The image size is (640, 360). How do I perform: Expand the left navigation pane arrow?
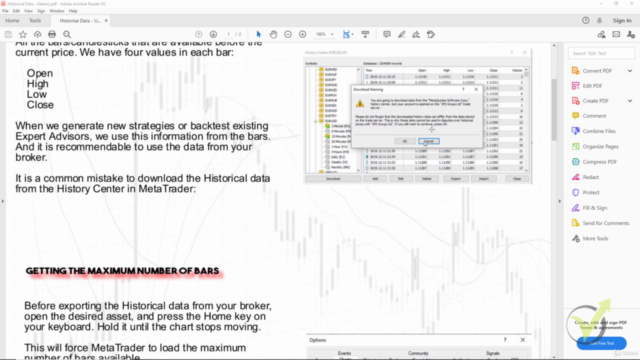pyautogui.click(x=2, y=201)
